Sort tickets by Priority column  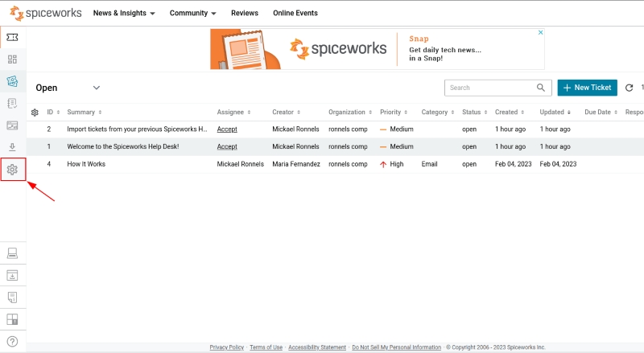(x=394, y=112)
